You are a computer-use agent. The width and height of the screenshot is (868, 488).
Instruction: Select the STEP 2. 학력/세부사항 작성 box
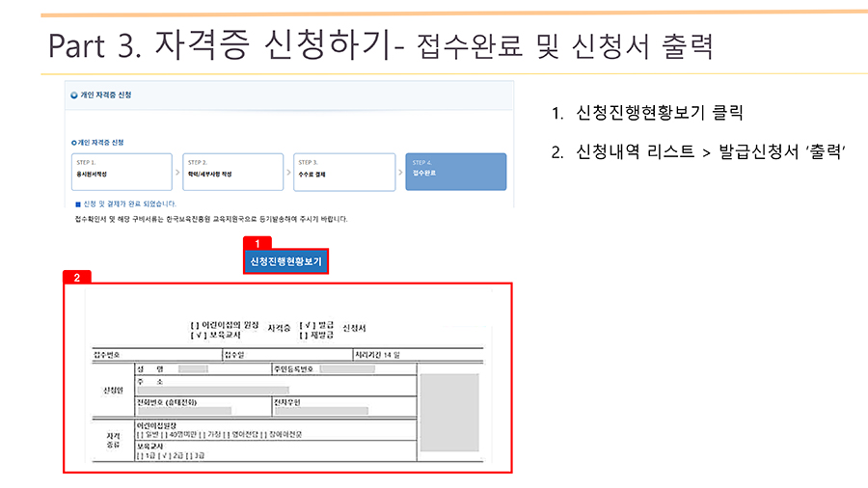pos(233,172)
